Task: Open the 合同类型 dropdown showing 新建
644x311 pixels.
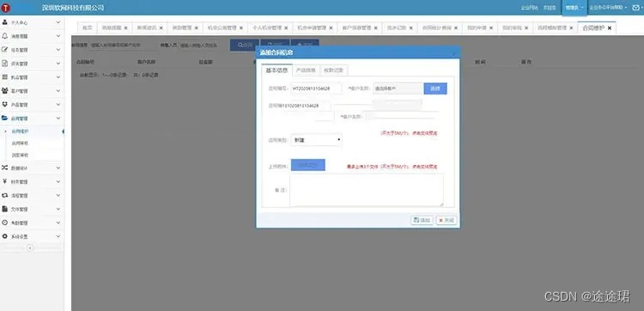Action: coord(316,140)
